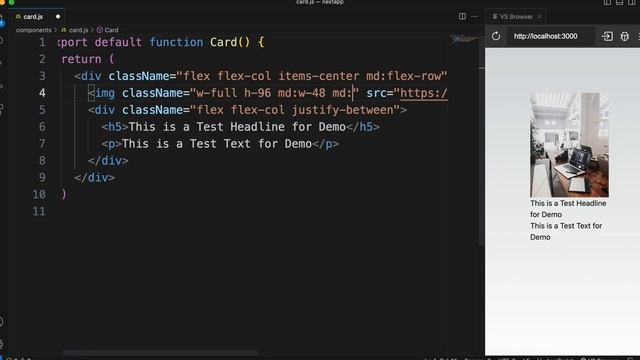Click the md:flex-row class on line 3
The image size is (640, 360).
point(404,76)
